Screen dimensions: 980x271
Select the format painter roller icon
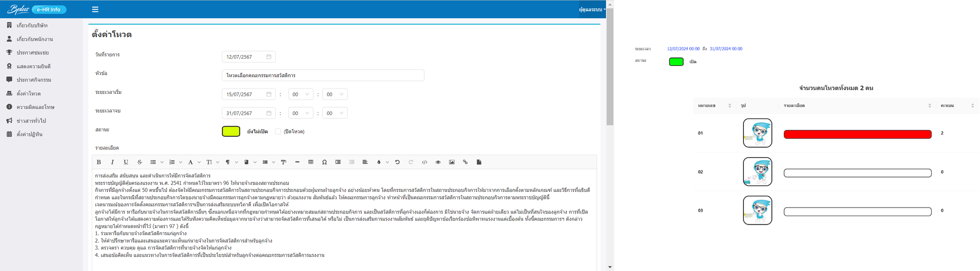pyautogui.click(x=284, y=162)
